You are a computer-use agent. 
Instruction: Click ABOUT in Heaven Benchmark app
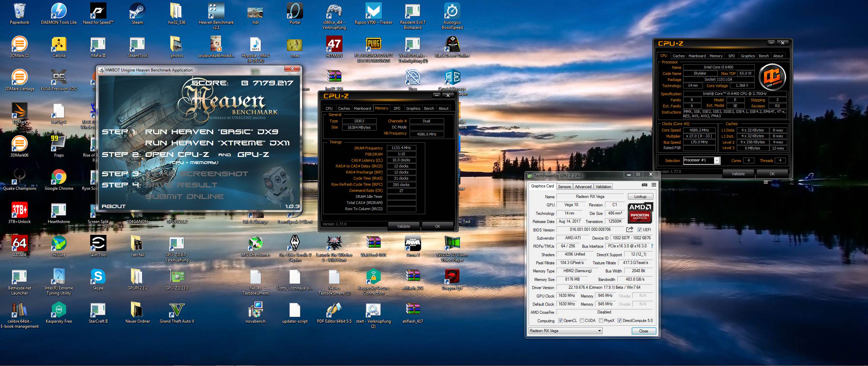pos(114,206)
